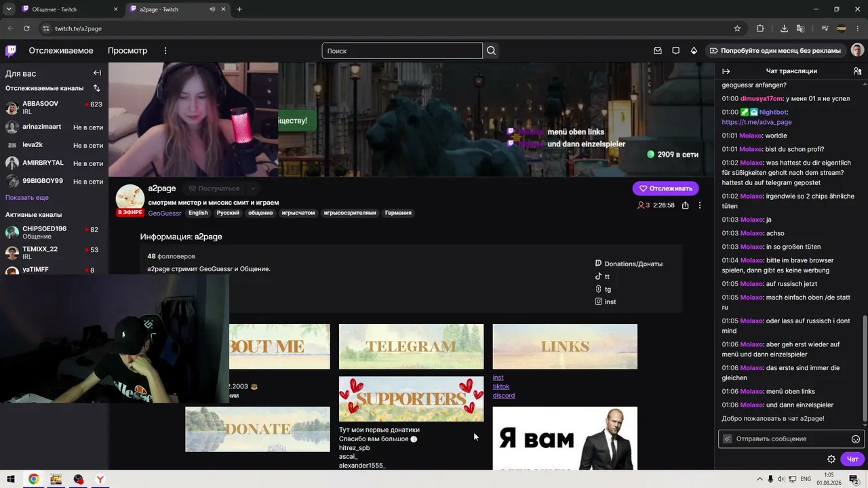
Task: Open the tiktok link under LINKS
Action: point(501,386)
